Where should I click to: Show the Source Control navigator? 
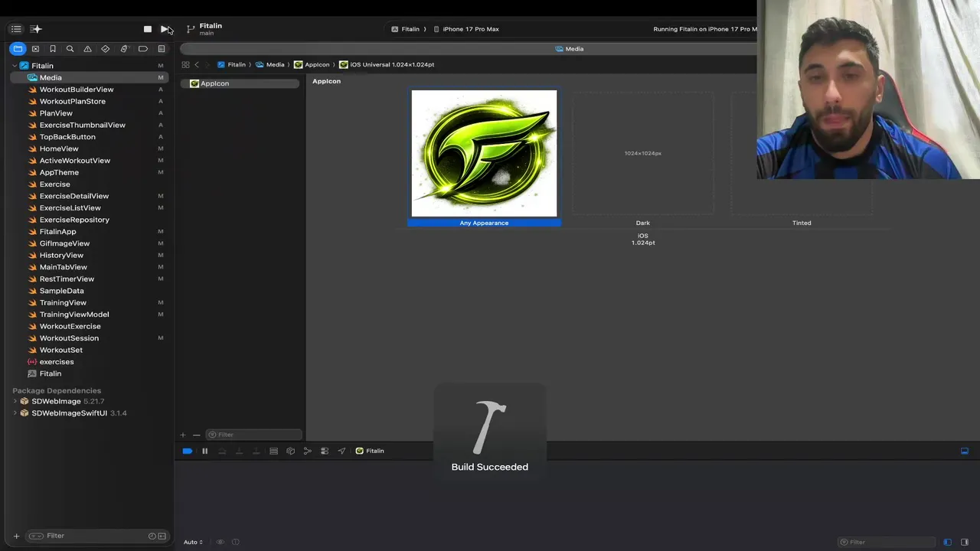click(x=35, y=49)
